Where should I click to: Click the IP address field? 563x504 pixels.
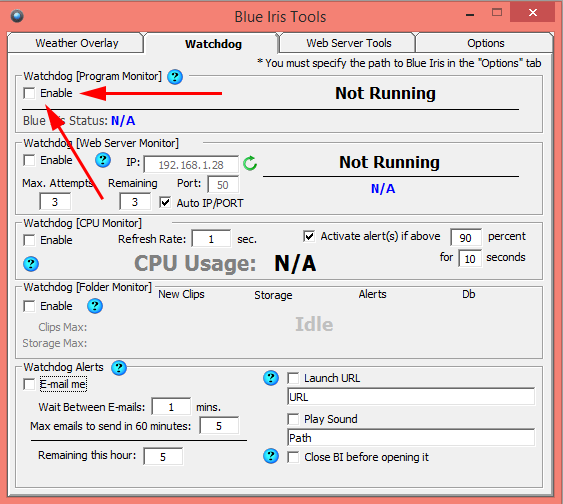coord(191,165)
